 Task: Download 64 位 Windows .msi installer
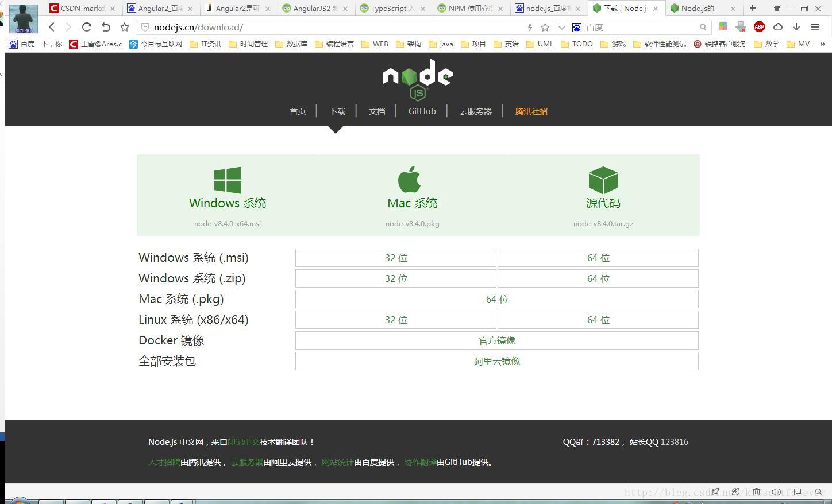click(598, 258)
